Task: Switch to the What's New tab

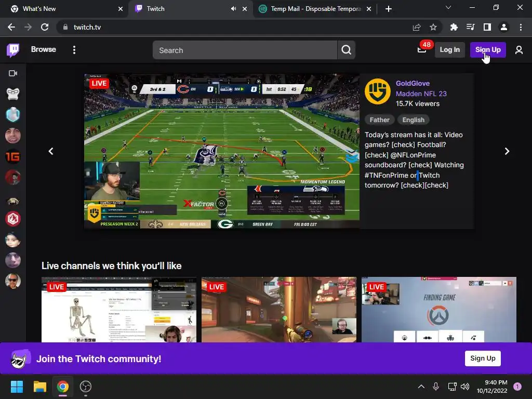Action: coord(64,9)
